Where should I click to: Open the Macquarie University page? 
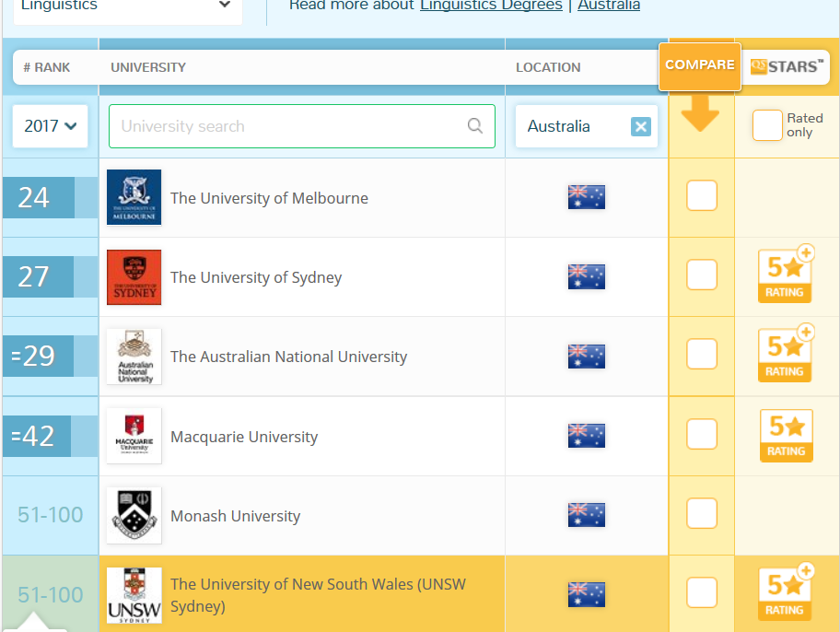coord(244,437)
